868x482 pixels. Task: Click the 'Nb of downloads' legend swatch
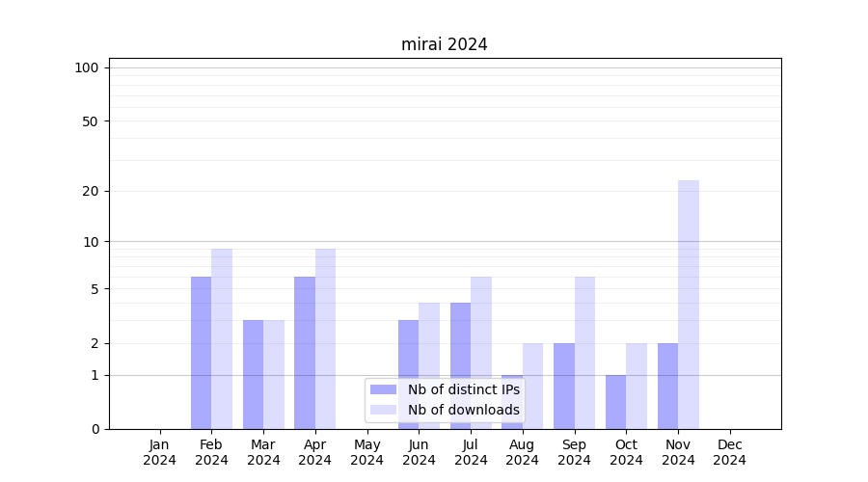point(383,410)
